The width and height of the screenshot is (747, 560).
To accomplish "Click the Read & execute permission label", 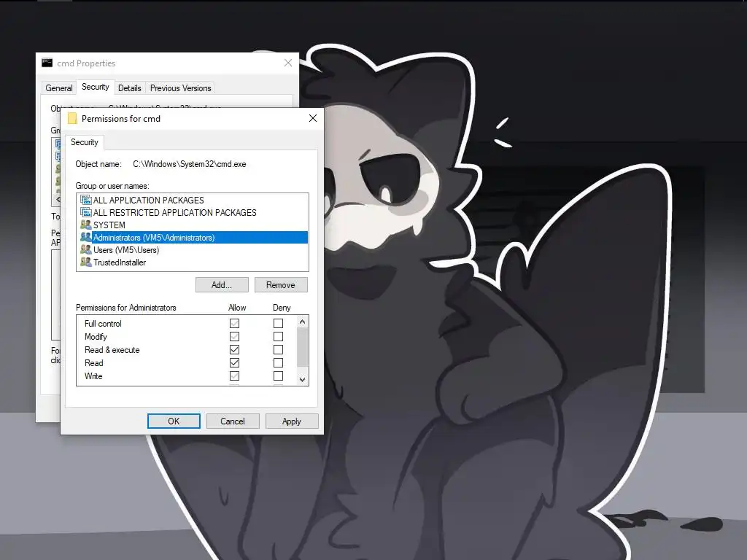I will [x=112, y=349].
